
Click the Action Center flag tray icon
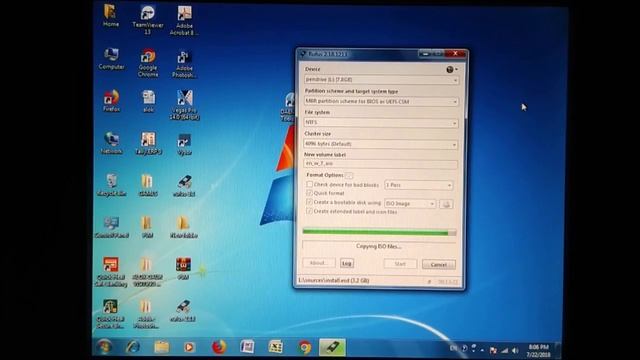coord(493,350)
